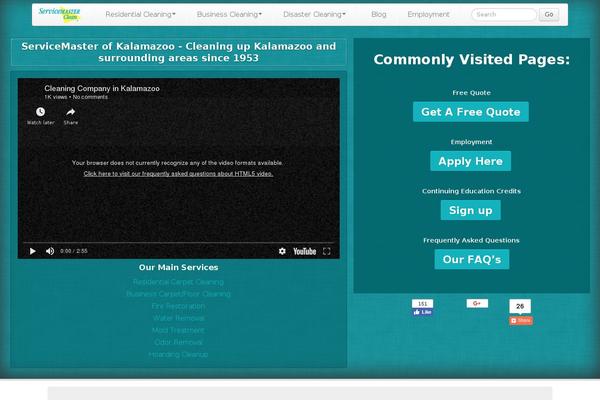This screenshot has width=600, height=400.
Task: Enter fullscreen mode in video player
Action: click(x=326, y=251)
